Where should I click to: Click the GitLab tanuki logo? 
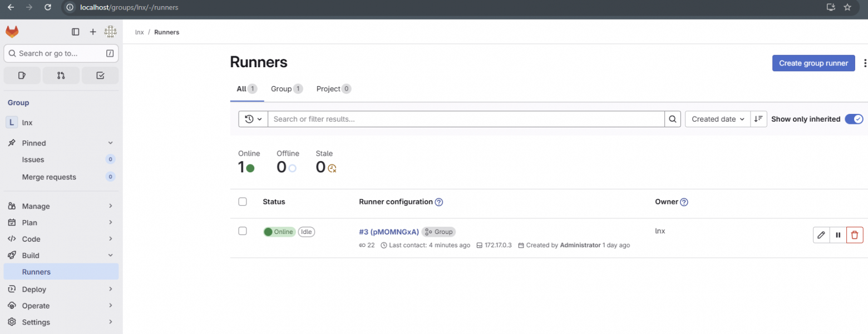(12, 32)
